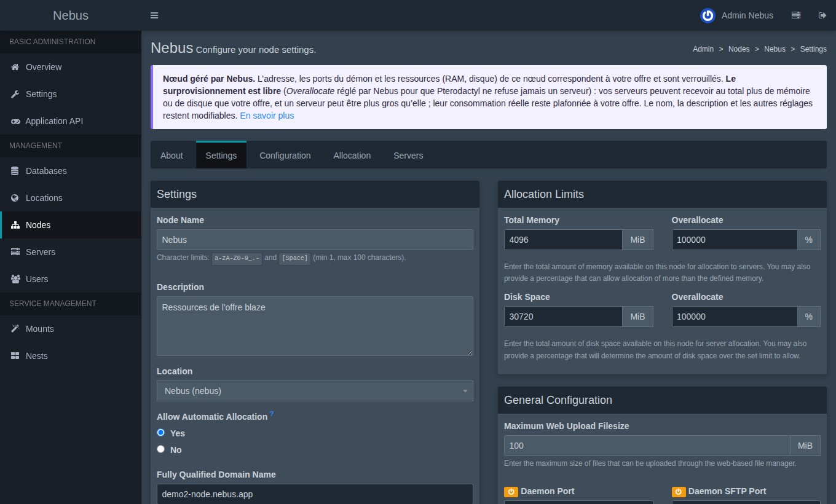The width and height of the screenshot is (836, 504).
Task: Click the Nodes breadcrumb link
Action: (x=739, y=49)
